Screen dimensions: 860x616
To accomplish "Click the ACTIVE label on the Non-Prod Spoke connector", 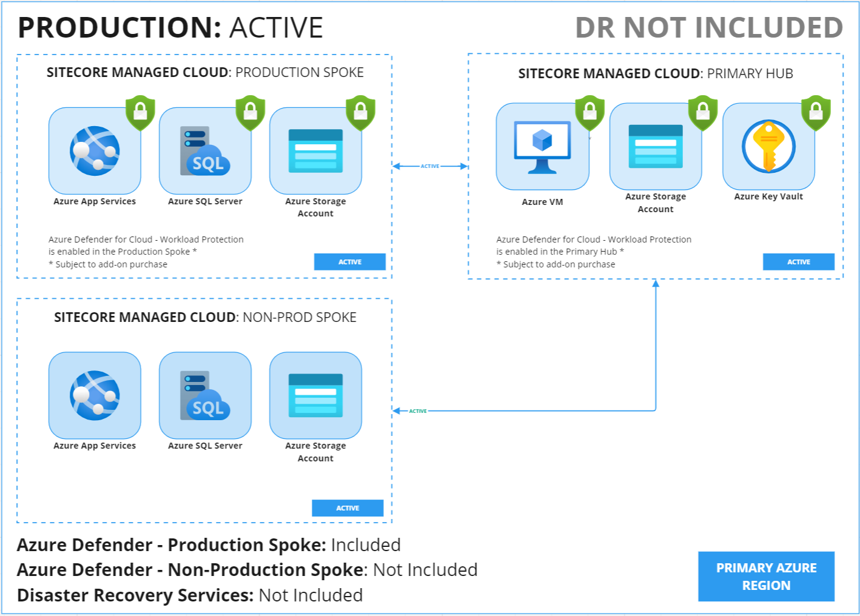I will click(x=418, y=411).
